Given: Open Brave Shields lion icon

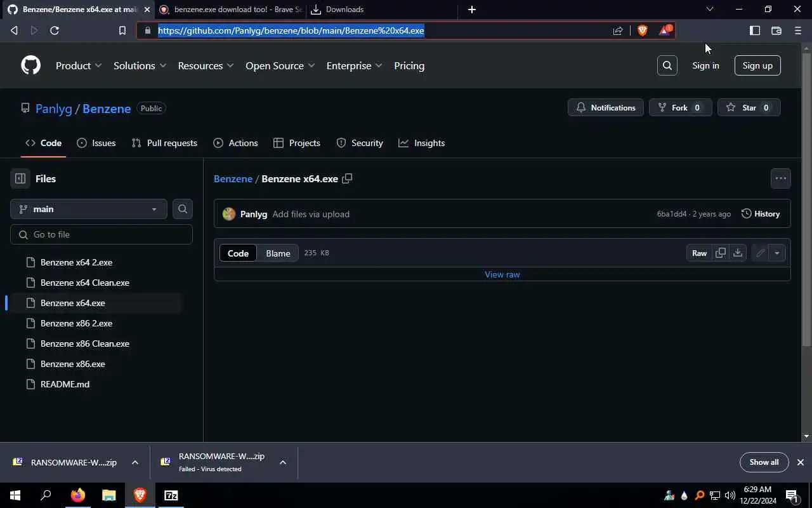Looking at the screenshot, I should (643, 30).
